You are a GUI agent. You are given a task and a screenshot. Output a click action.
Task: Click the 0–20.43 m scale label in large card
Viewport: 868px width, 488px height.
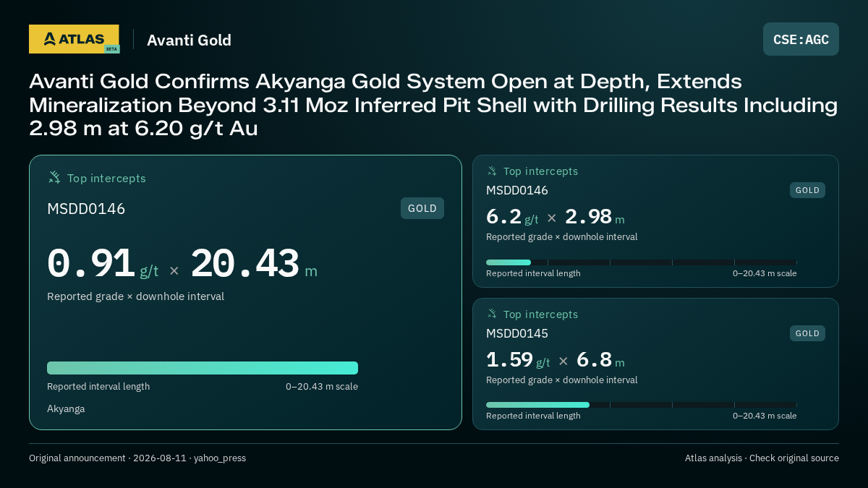322,387
